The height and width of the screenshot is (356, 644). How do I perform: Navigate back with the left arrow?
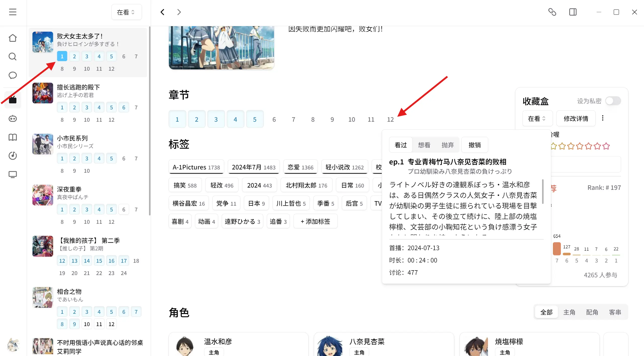[163, 12]
